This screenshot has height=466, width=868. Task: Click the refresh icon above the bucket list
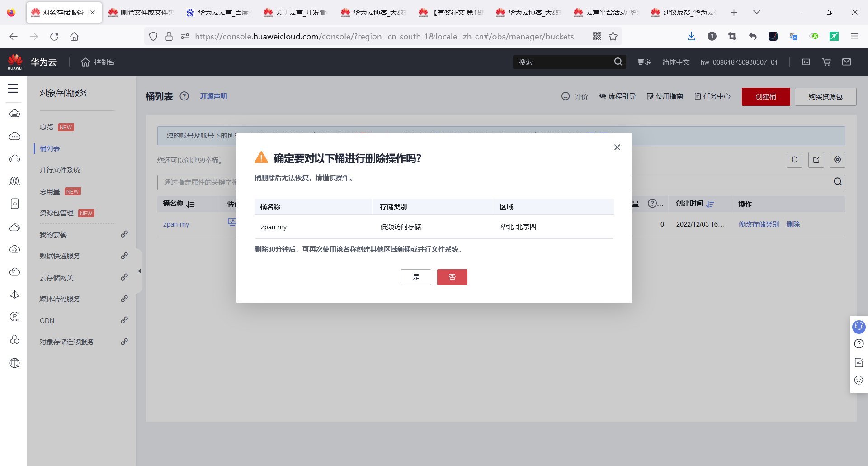point(794,160)
